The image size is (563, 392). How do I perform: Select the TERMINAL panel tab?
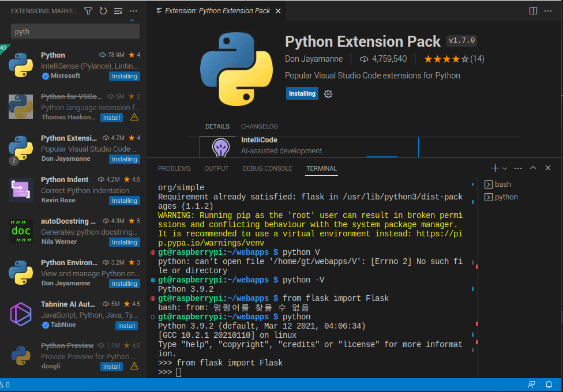321,168
